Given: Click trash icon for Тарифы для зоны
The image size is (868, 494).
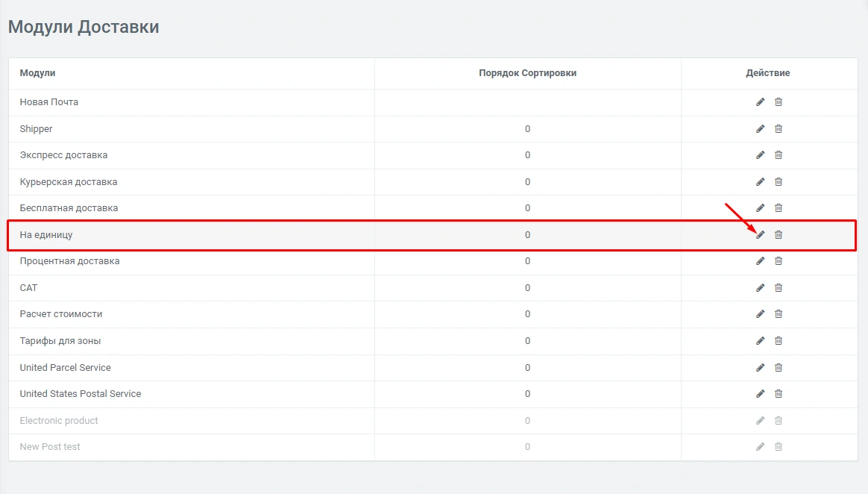Looking at the screenshot, I should pyautogui.click(x=778, y=341).
